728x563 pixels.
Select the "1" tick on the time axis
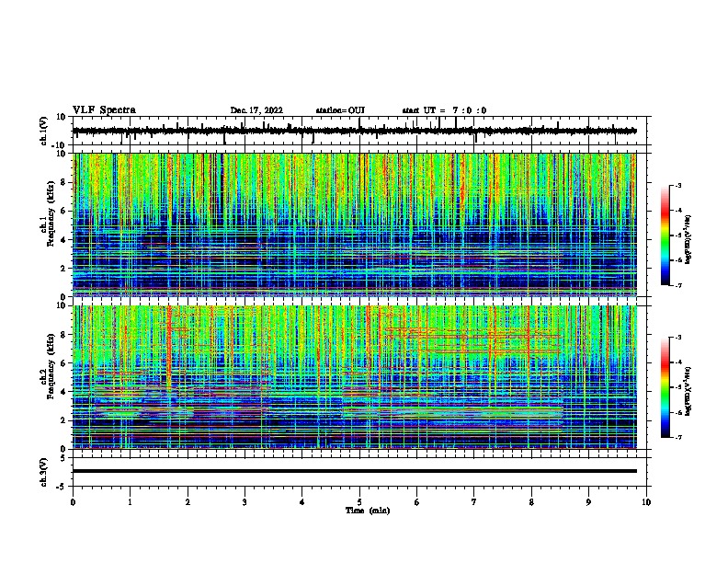(130, 501)
